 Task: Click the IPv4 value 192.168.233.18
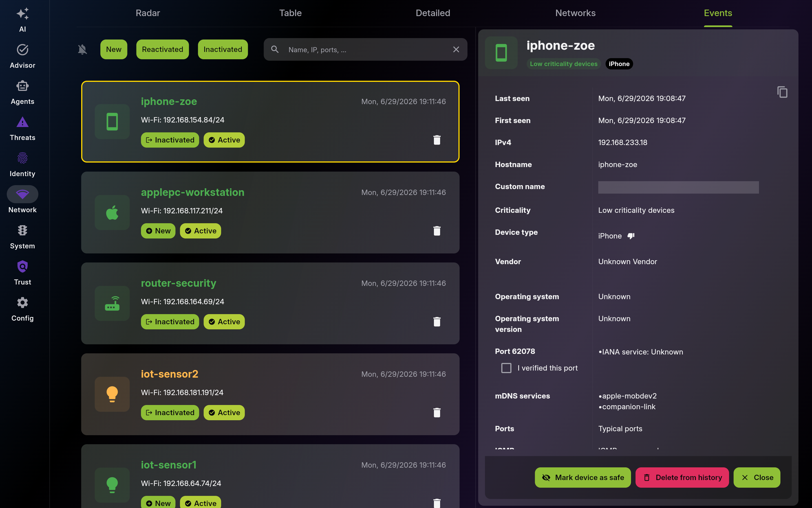pos(623,143)
